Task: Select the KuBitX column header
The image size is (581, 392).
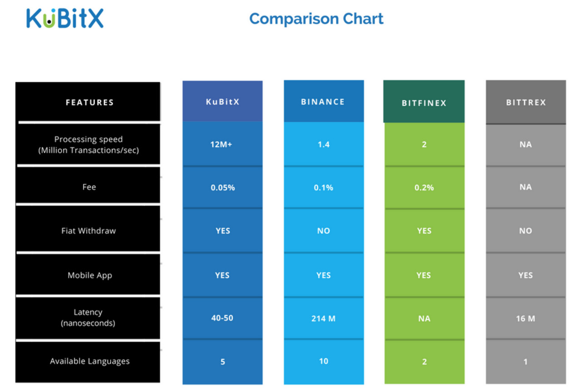Action: 222,102
